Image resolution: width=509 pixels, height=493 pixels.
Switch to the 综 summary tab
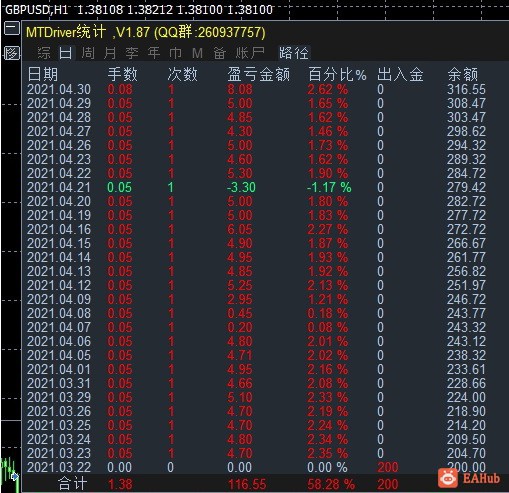pyautogui.click(x=44, y=53)
